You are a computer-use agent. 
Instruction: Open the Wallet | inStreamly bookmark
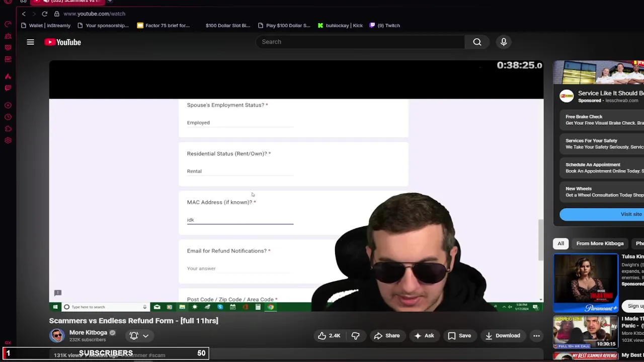click(x=45, y=26)
